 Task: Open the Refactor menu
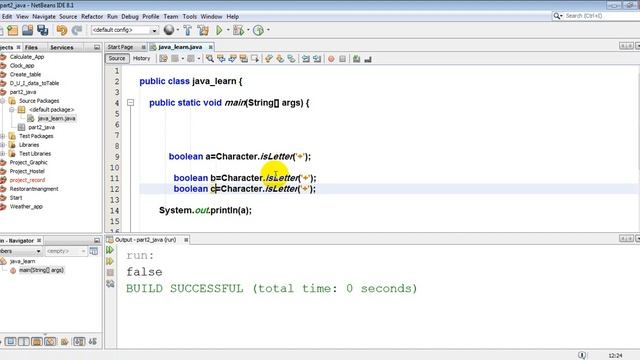point(92,17)
